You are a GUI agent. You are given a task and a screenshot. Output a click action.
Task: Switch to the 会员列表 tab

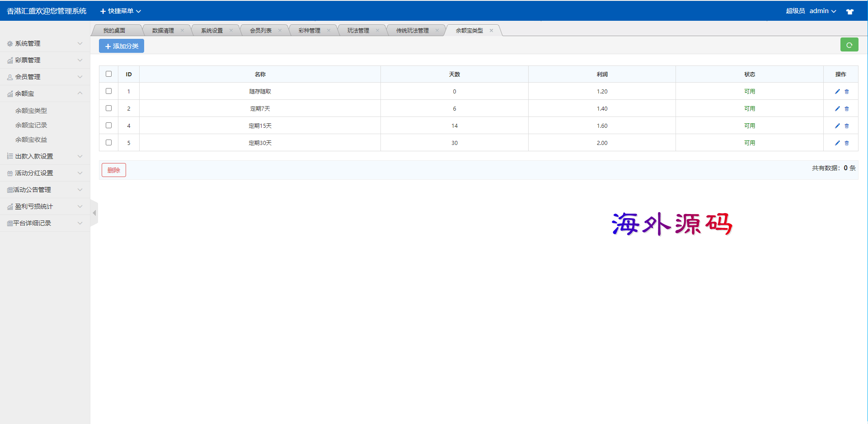261,31
